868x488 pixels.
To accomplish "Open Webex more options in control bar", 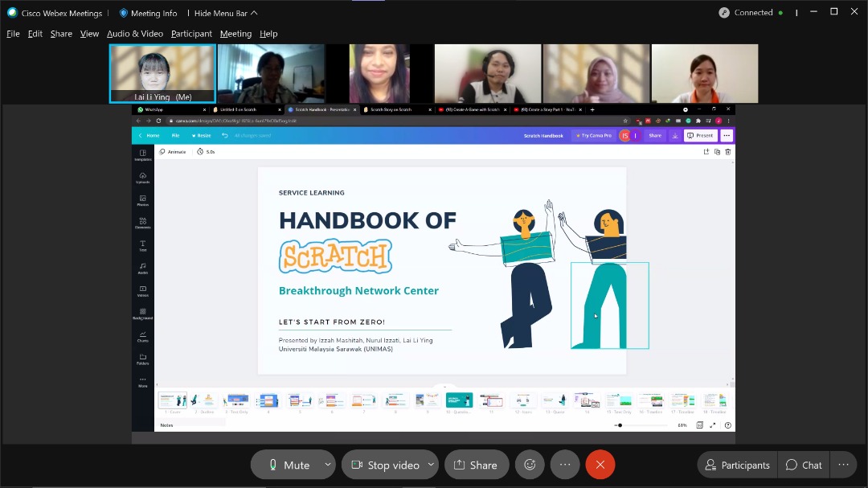I will click(565, 465).
